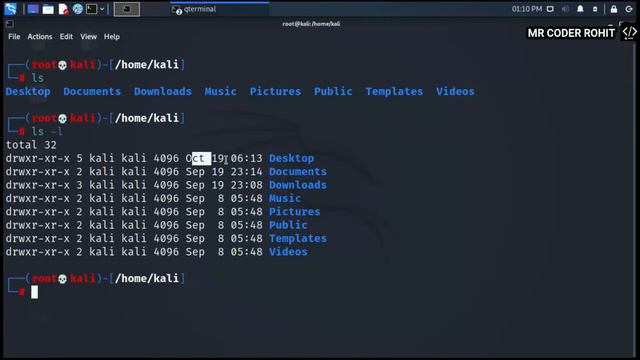Lock the screen with padlock icon

[614, 9]
